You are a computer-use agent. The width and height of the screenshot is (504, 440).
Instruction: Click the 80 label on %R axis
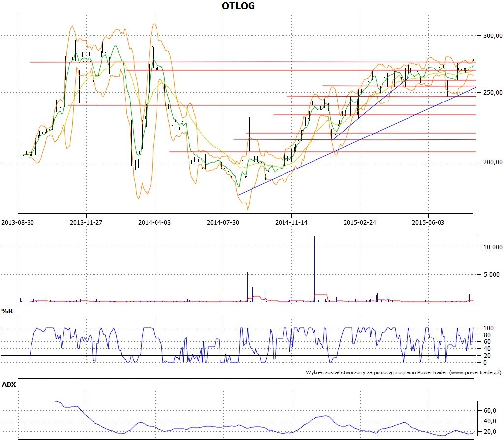[x=487, y=335]
